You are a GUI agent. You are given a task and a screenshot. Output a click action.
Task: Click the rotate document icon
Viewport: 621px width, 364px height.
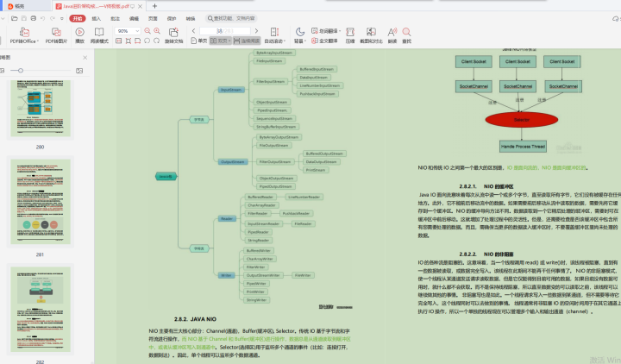click(x=173, y=32)
